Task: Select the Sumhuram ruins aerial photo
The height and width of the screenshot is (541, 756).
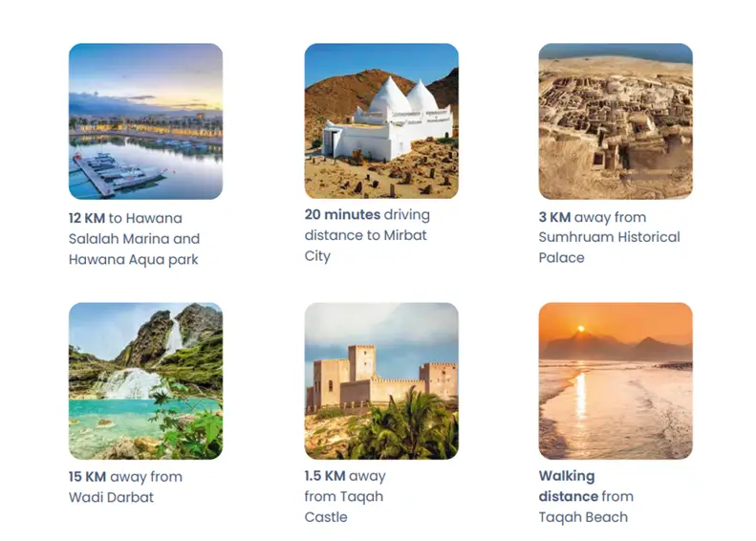Action: 616,121
